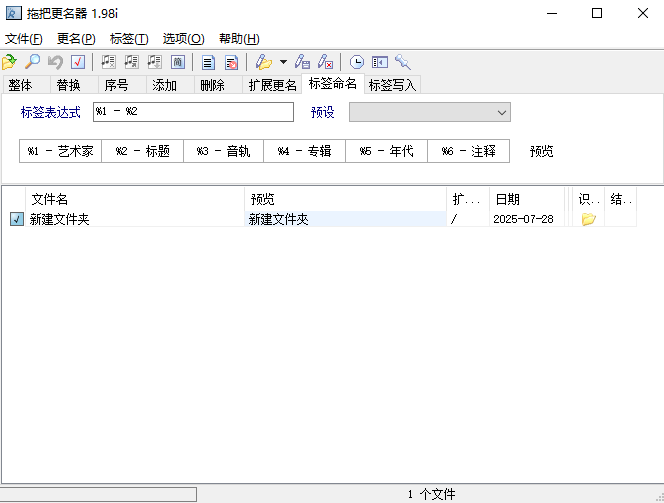
Task: Sort by the 扩... extension column header
Action: 468,199
